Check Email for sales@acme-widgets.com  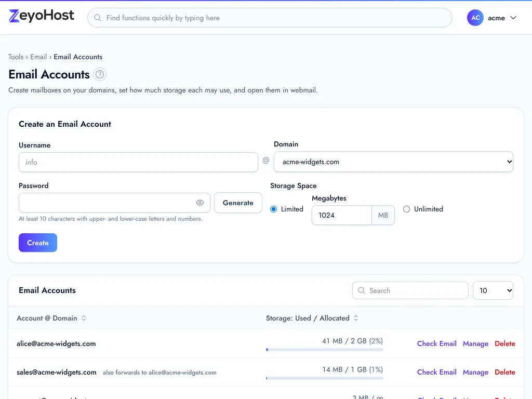point(436,372)
